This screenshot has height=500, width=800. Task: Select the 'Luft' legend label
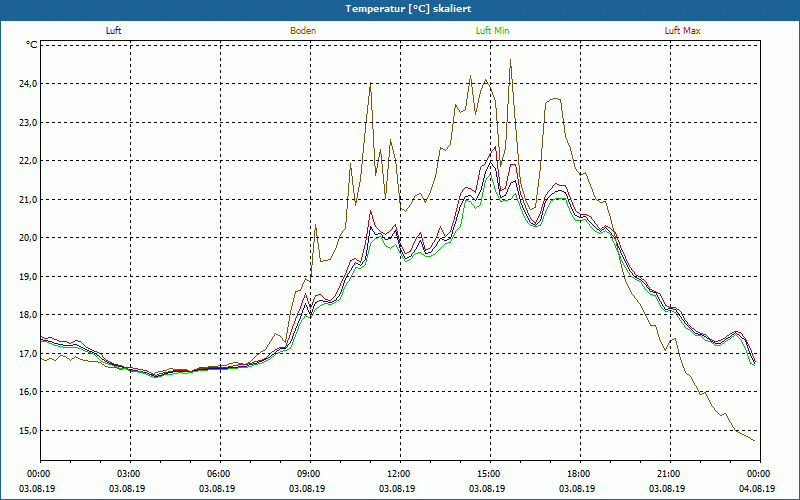[113, 31]
